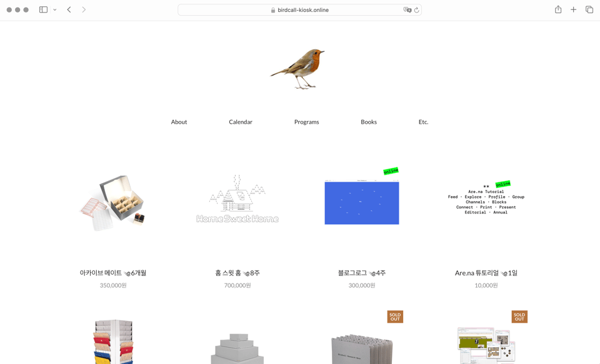600x364 pixels.
Task: Reload the birdcall-kiosk page
Action: pyautogui.click(x=416, y=9)
